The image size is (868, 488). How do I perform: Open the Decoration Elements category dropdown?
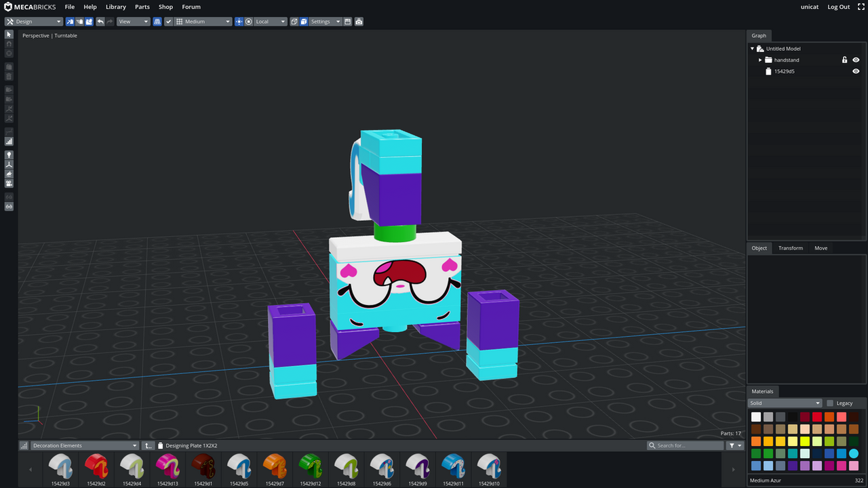pos(85,445)
